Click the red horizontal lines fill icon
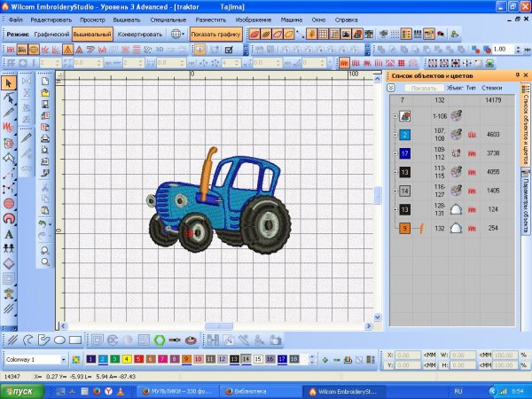This screenshot has width=532, height=399. click(137, 50)
